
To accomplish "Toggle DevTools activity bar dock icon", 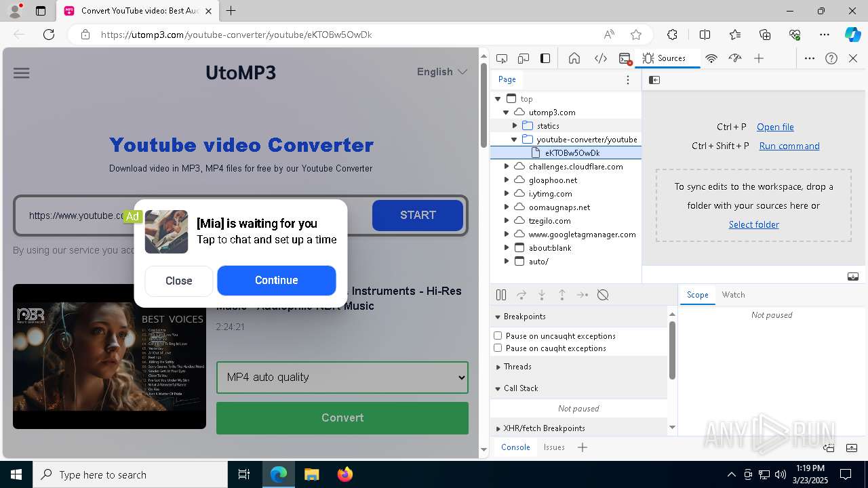I will tap(545, 58).
